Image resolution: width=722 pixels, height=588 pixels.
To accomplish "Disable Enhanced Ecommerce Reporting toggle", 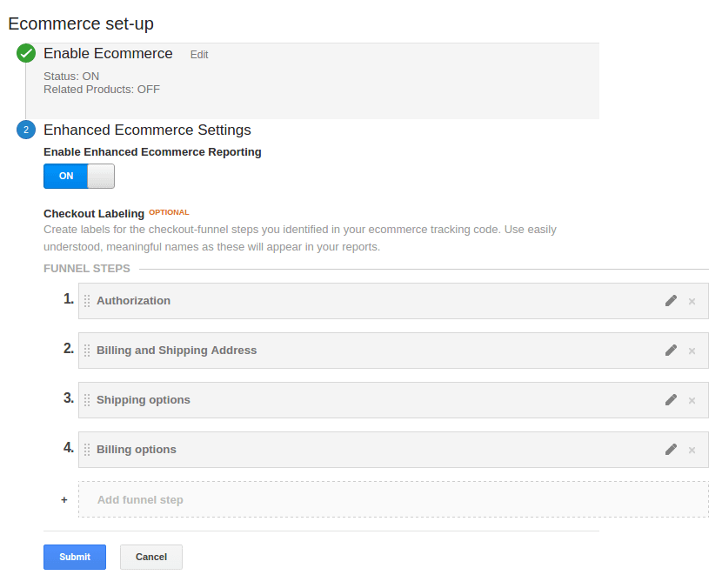I will point(79,177).
